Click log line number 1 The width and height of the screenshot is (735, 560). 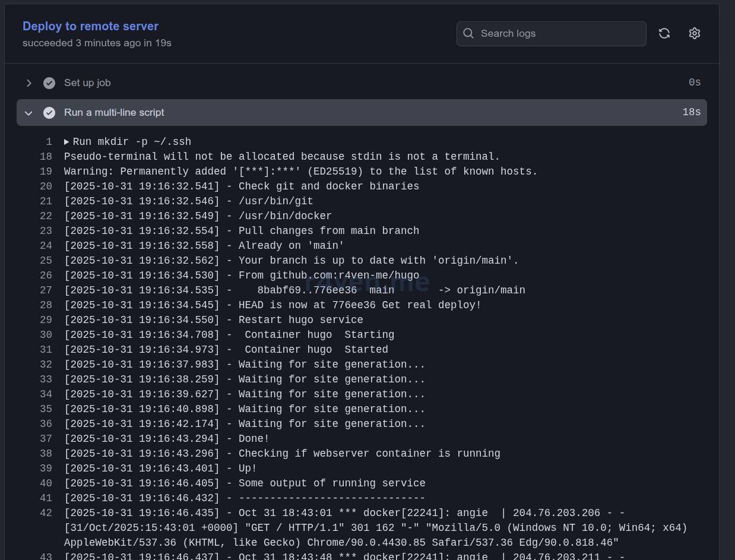pos(49,142)
